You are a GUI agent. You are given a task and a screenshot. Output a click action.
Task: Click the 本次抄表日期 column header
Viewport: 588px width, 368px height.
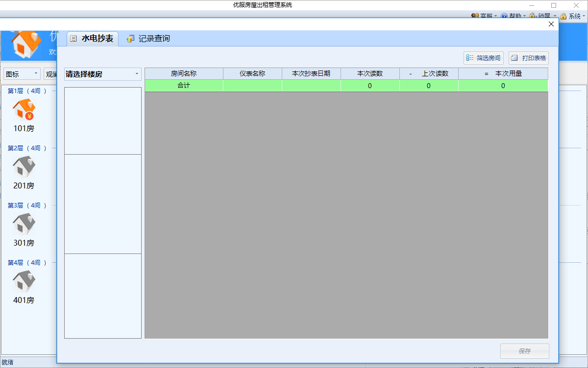(311, 74)
